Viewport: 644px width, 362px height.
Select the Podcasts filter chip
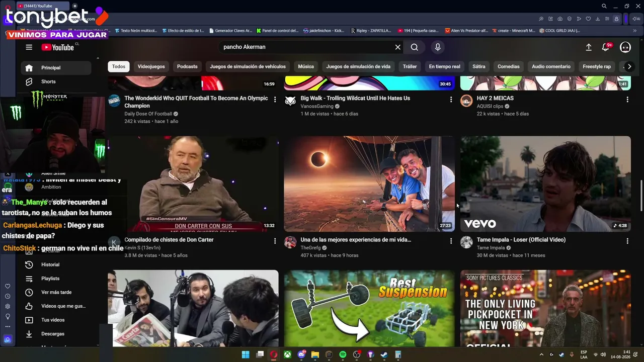tap(187, 66)
